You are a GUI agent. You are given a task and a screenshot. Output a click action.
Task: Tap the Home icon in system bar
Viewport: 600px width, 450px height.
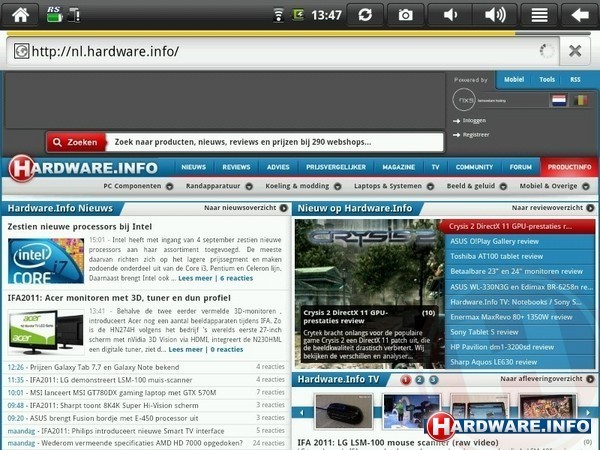point(20,15)
